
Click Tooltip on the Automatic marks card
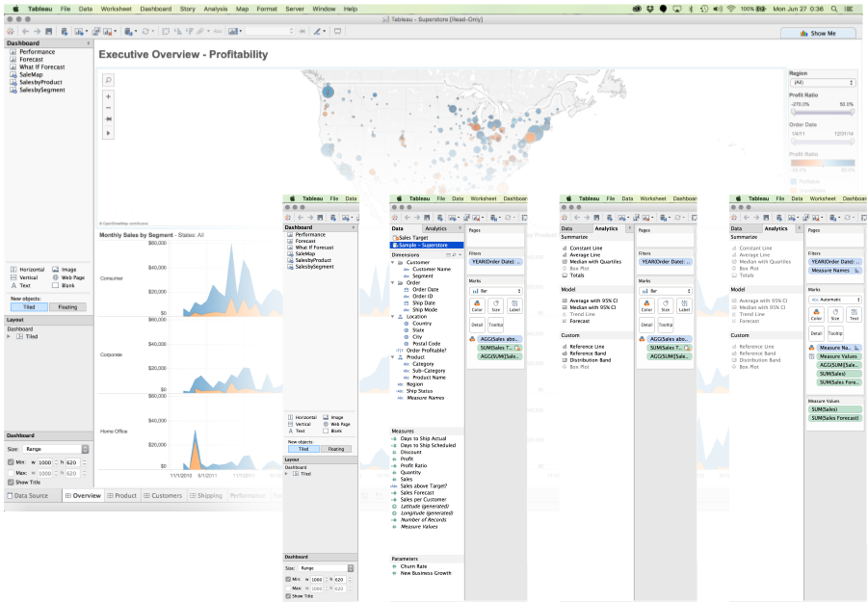[x=835, y=333]
